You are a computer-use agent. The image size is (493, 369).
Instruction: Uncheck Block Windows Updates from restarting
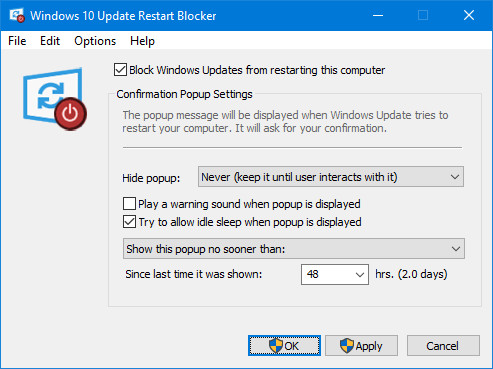click(x=120, y=70)
